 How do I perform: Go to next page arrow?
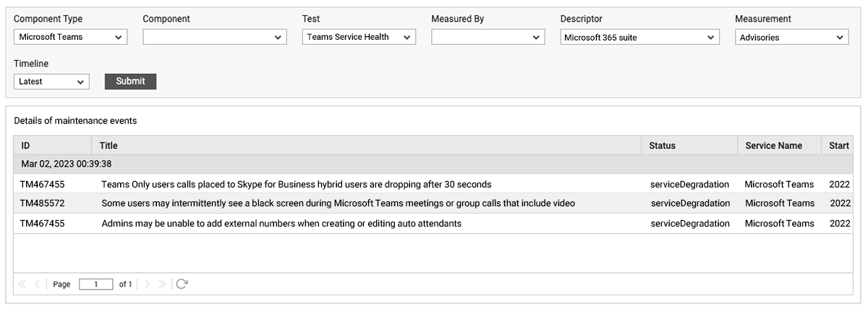(x=148, y=284)
